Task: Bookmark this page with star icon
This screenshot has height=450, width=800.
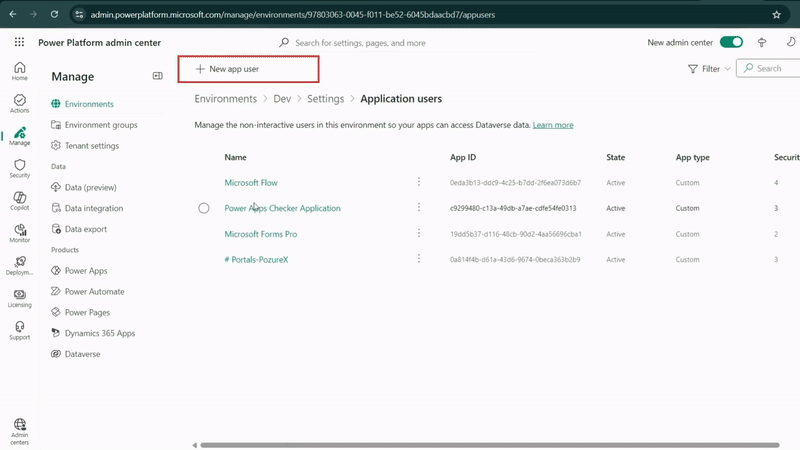Action: (776, 15)
